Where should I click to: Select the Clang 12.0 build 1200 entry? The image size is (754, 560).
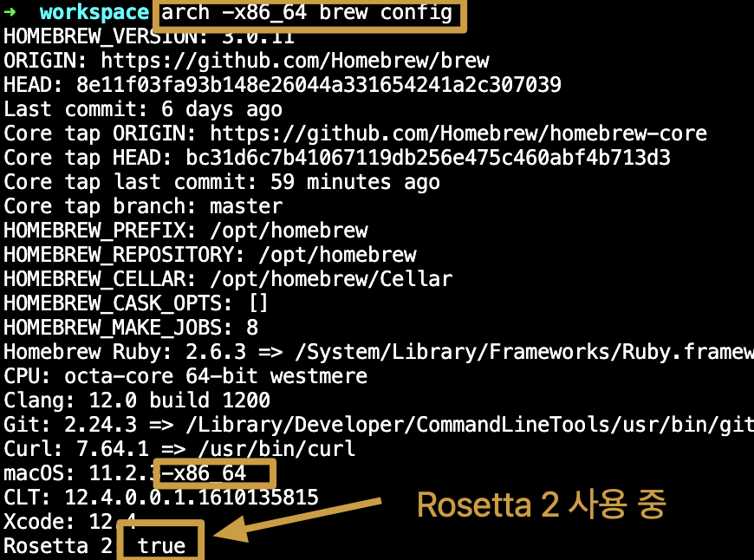[139, 400]
